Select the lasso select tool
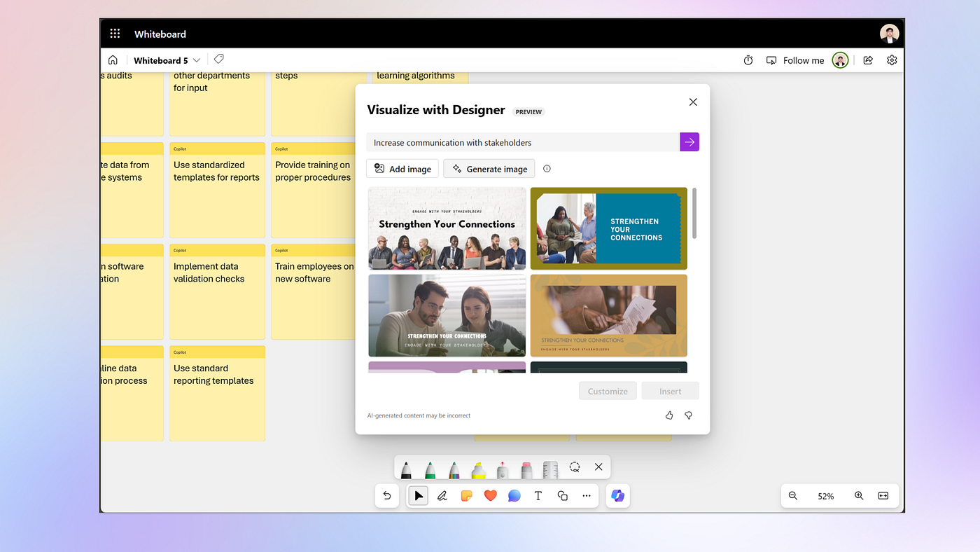Screen dimensions: 980x552 pos(575,467)
